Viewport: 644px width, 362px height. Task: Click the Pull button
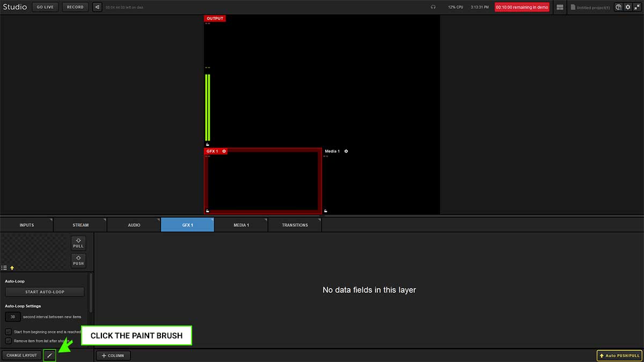coord(78,243)
